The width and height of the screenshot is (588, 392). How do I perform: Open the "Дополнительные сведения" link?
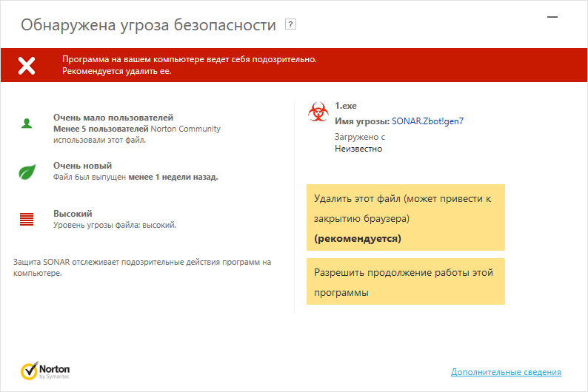506,372
